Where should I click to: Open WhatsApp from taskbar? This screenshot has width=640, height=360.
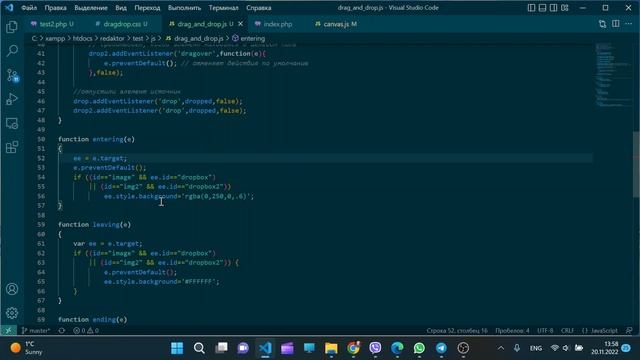pyautogui.click(x=419, y=348)
